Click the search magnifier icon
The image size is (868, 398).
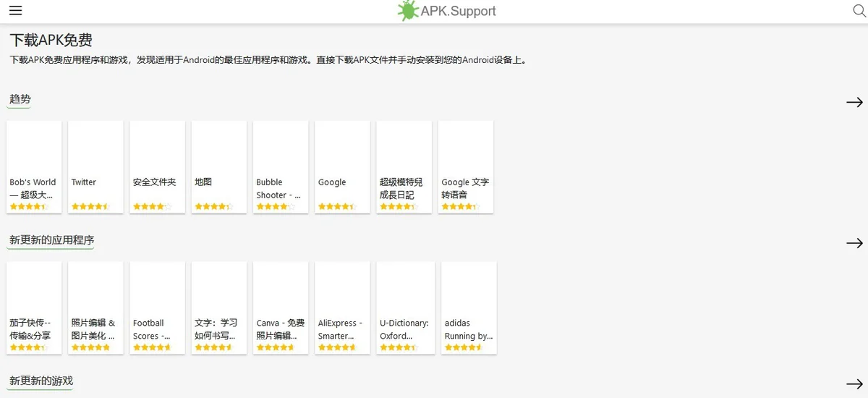click(x=859, y=11)
